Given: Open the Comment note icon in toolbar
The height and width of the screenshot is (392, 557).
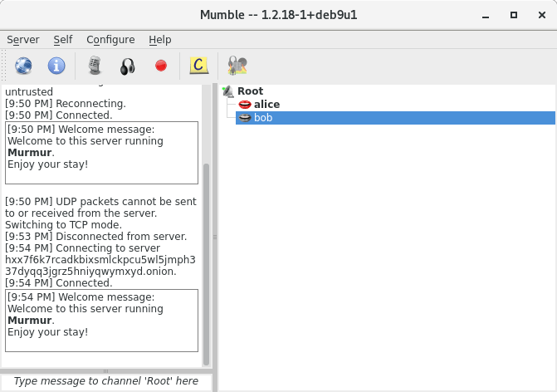Looking at the screenshot, I should coord(198,66).
